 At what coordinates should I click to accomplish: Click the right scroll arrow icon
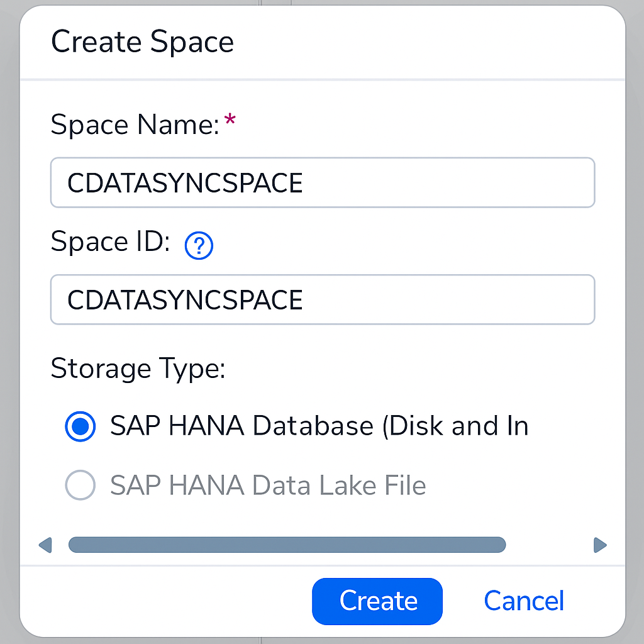point(601,545)
